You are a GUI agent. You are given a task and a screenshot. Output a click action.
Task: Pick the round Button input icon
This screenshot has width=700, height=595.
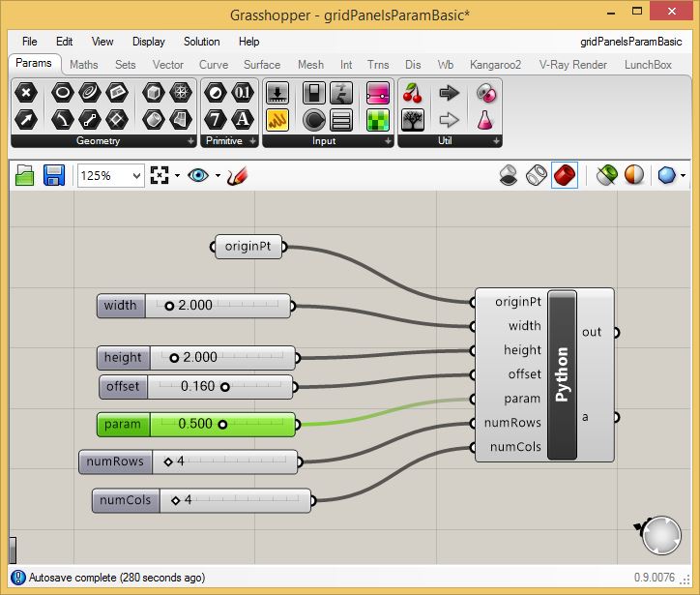314,120
